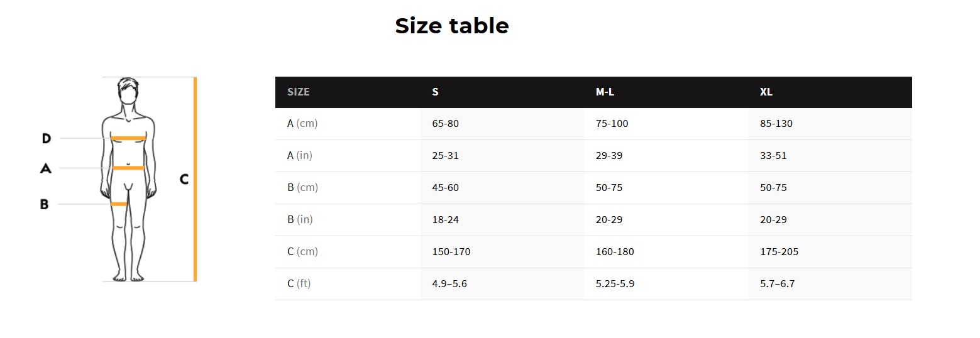Viewport: 980px width, 338px height.
Task: Click the orange waist measurement band
Action: click(128, 168)
